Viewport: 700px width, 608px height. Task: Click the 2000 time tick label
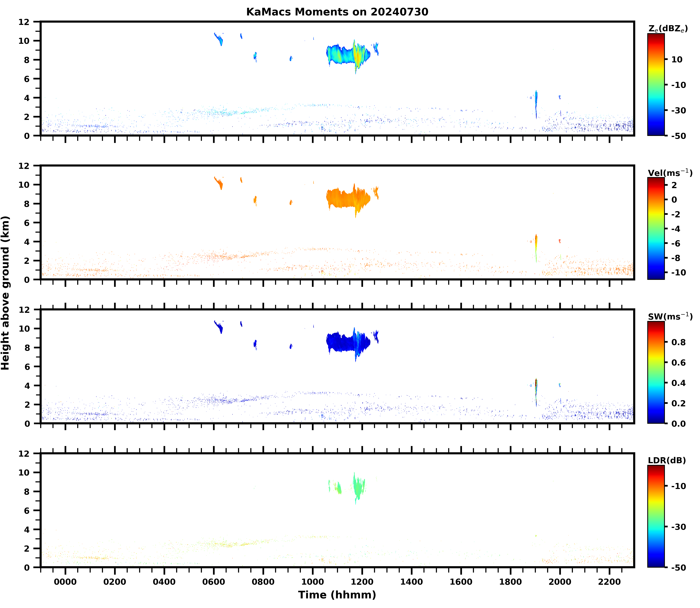560,582
